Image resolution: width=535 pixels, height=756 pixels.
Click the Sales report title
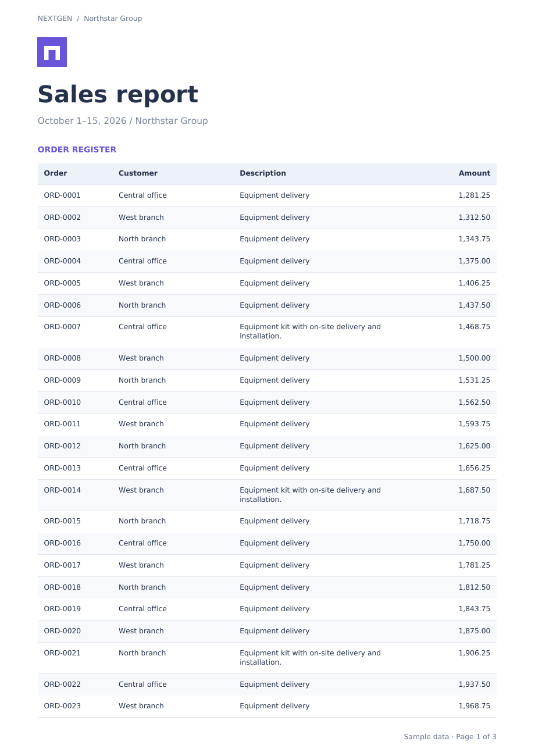[x=118, y=94]
